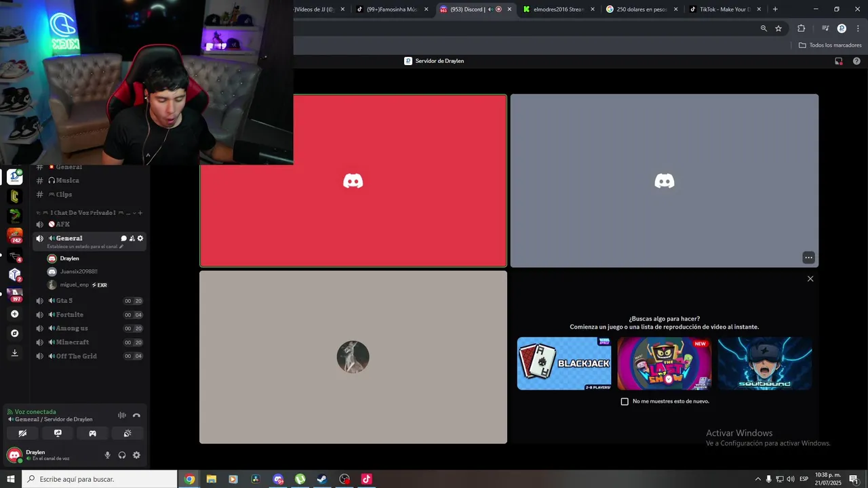The width and height of the screenshot is (868, 488).
Task: Open 'Todos los marcadores' folder
Action: (830, 45)
